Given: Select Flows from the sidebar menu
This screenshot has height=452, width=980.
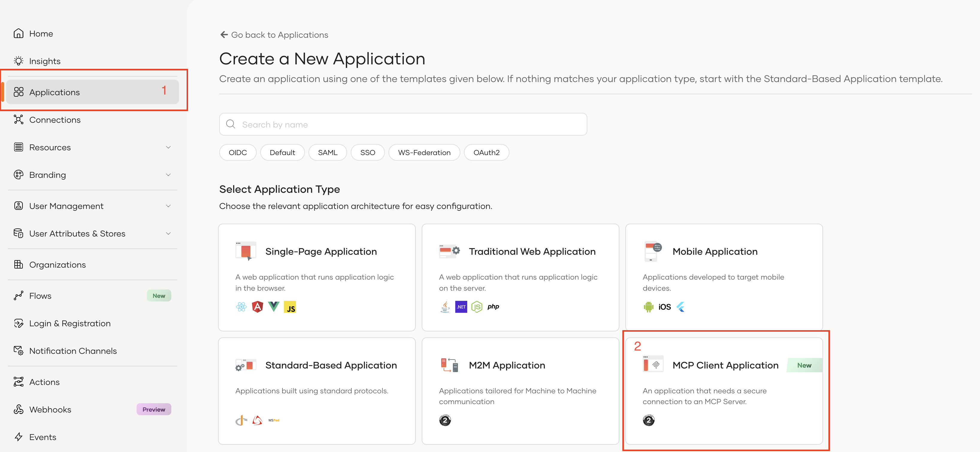Looking at the screenshot, I should tap(40, 295).
